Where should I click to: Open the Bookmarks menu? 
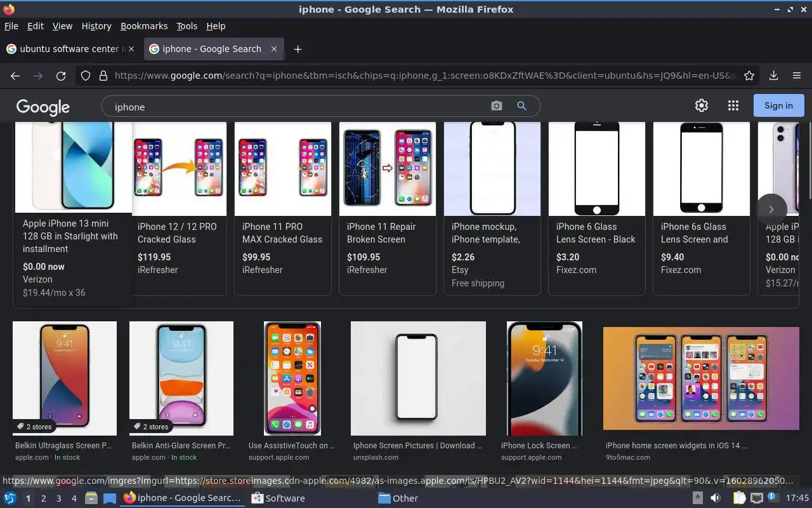(144, 26)
